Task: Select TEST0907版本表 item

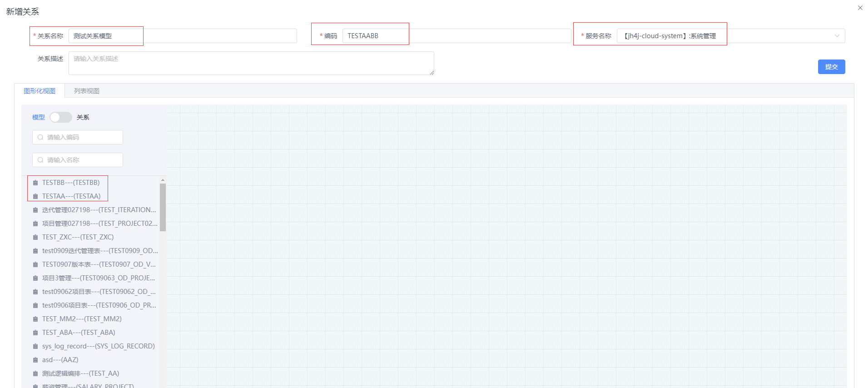Action: (x=99, y=264)
